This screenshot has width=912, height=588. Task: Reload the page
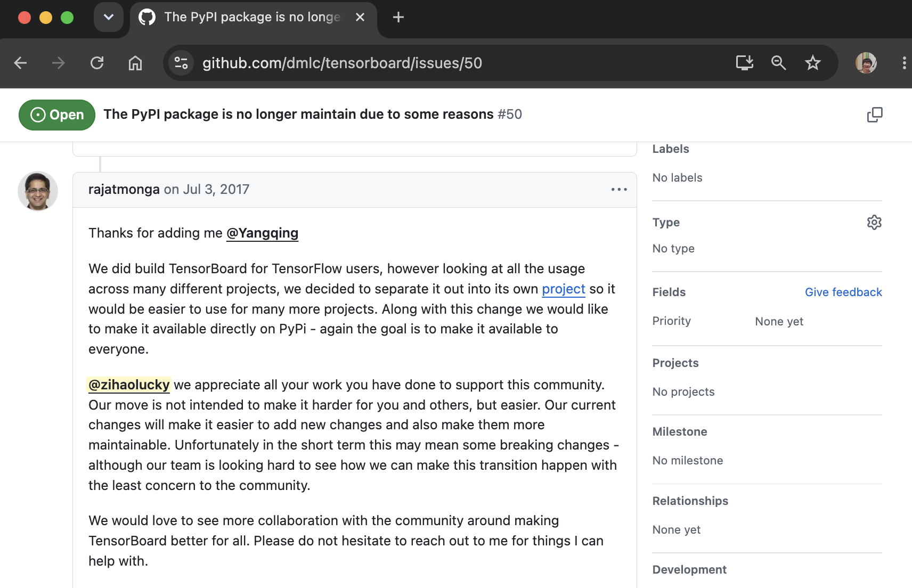(97, 63)
